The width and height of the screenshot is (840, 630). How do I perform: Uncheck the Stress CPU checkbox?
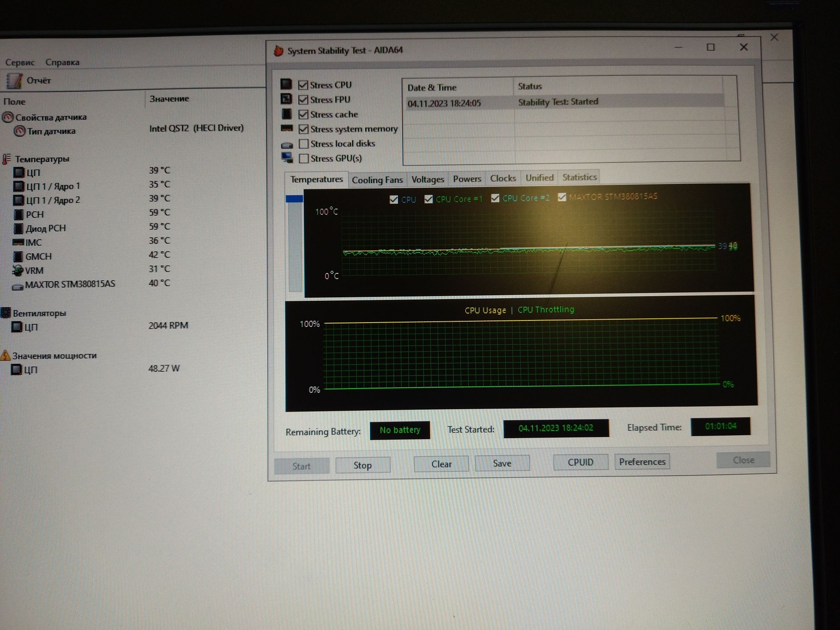pyautogui.click(x=303, y=85)
